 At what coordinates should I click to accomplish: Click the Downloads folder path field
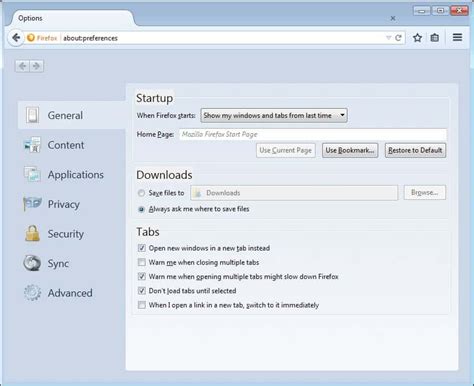coord(294,193)
